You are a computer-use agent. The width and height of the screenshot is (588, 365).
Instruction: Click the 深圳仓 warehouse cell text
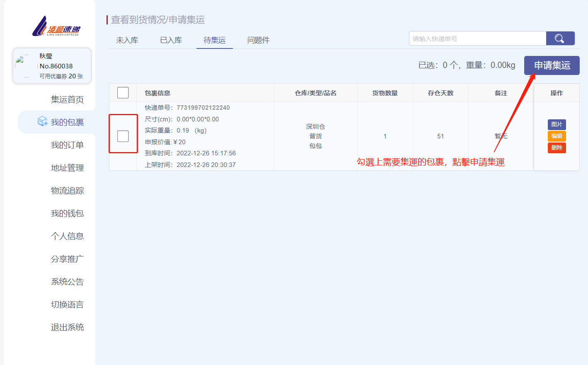pos(315,126)
